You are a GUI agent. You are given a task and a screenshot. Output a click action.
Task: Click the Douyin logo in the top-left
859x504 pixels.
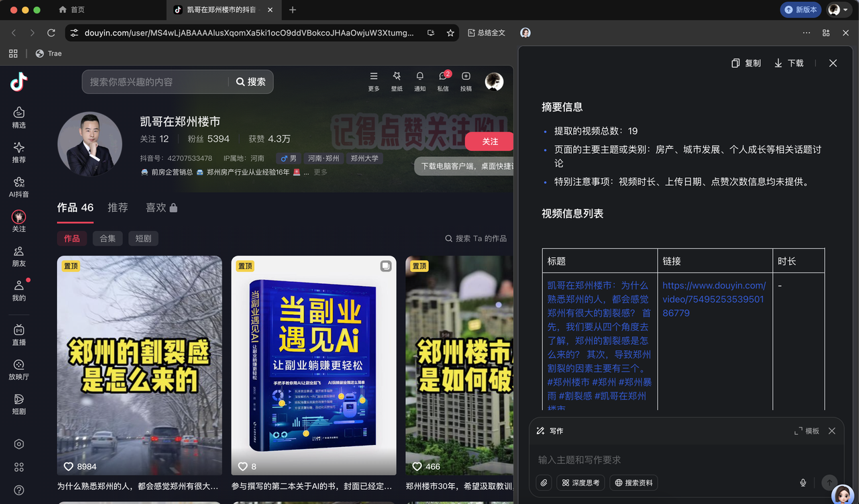(x=18, y=81)
